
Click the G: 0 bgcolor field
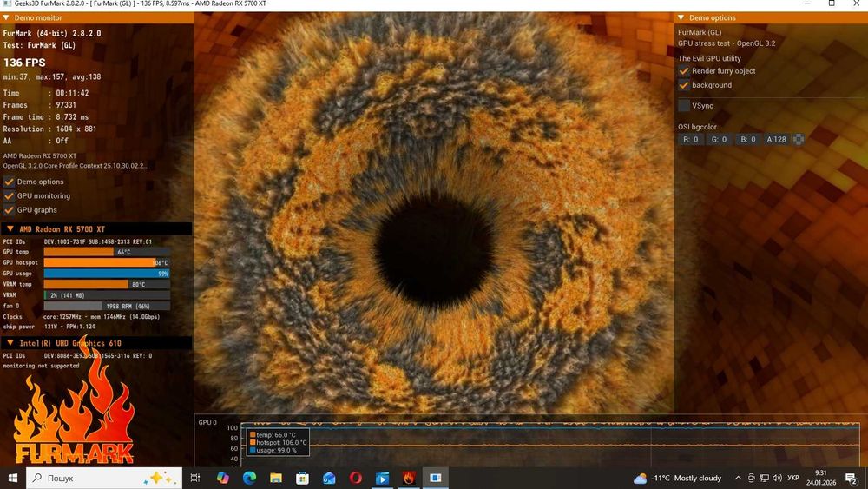719,140
